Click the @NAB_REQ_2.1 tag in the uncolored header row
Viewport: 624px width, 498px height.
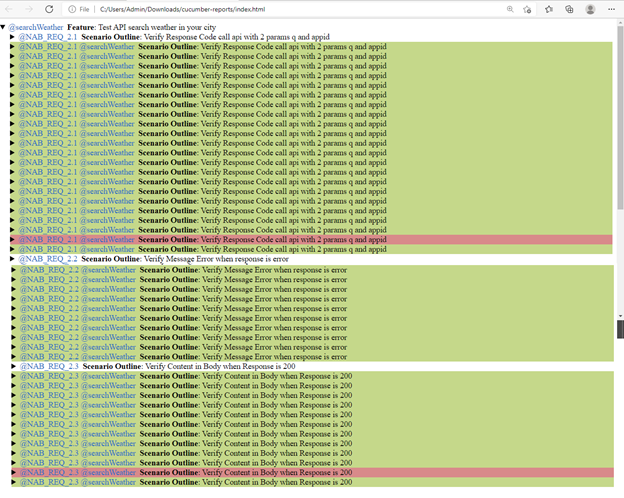coord(48,37)
